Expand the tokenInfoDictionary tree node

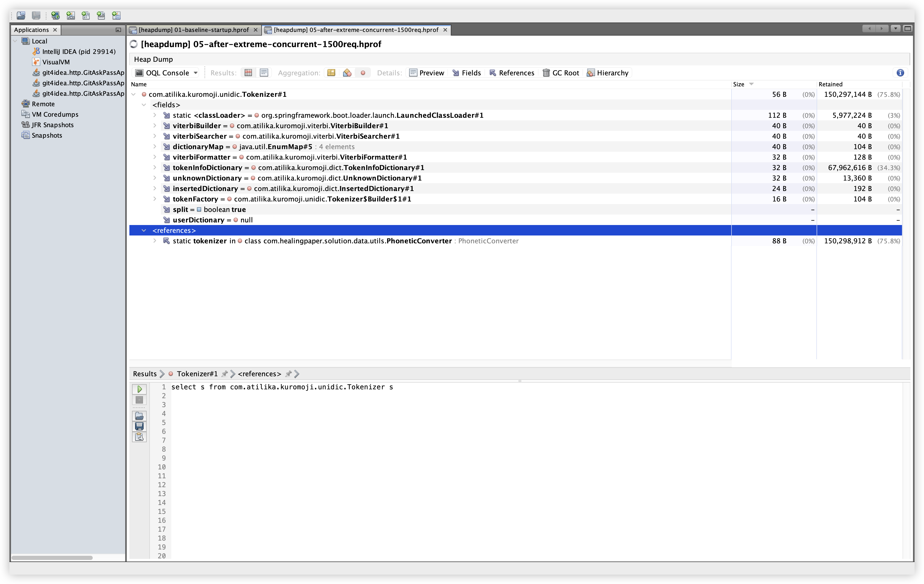click(x=155, y=167)
